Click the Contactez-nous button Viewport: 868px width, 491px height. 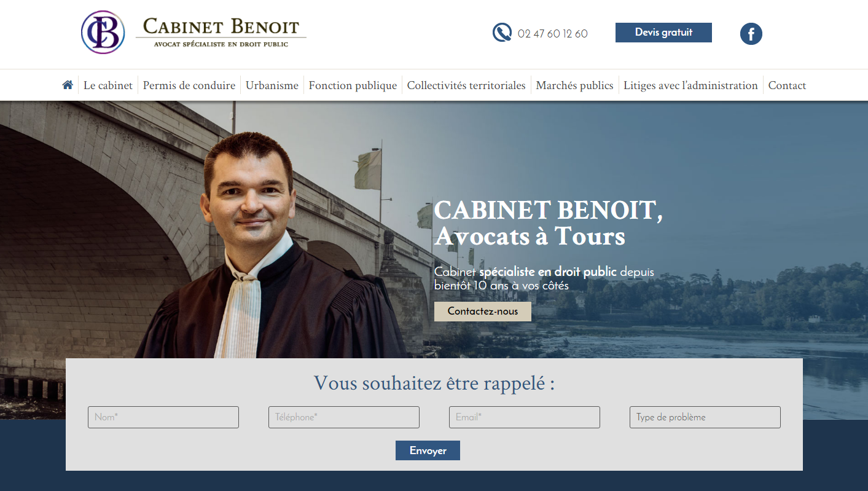click(483, 311)
